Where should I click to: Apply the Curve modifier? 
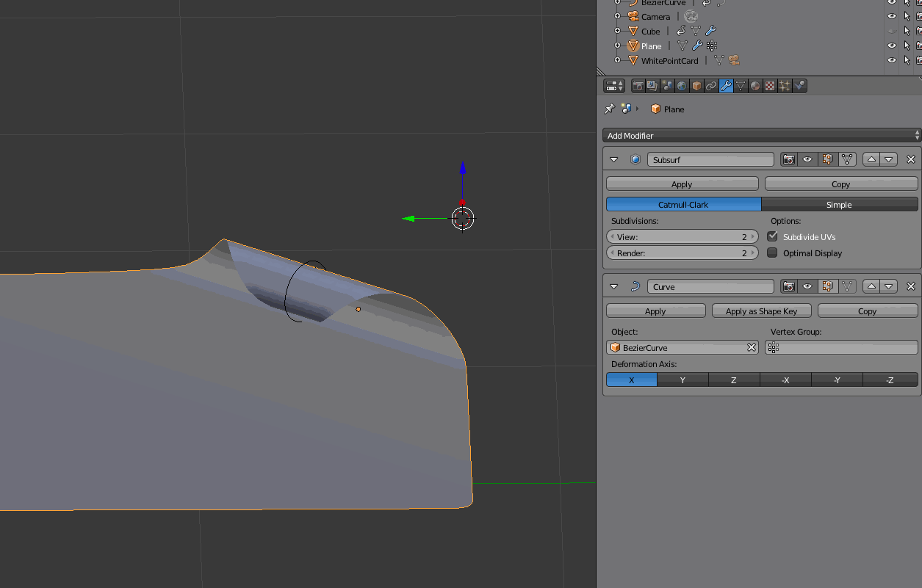[x=655, y=310]
